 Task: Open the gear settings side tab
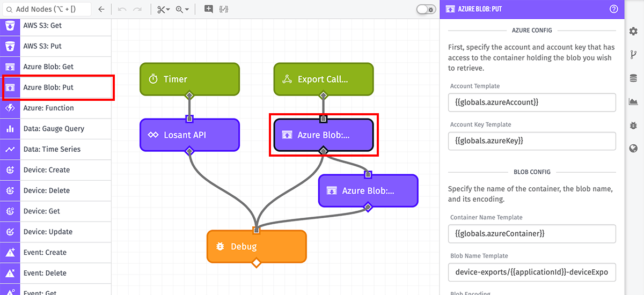(633, 32)
